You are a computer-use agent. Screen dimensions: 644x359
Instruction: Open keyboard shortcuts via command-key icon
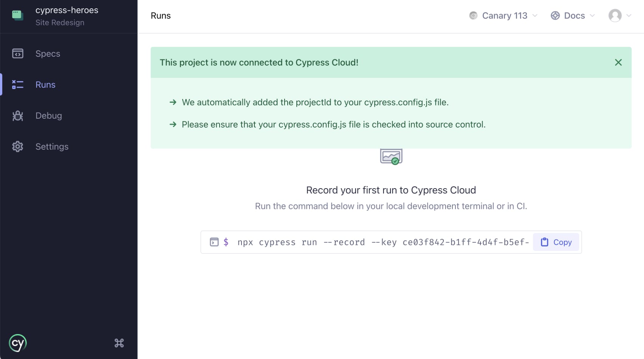click(x=119, y=343)
